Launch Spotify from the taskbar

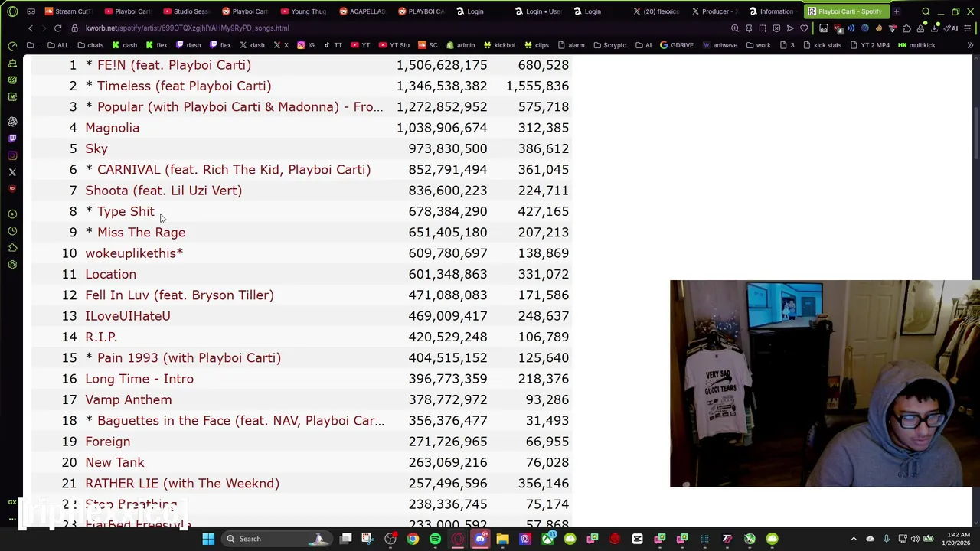point(435,539)
